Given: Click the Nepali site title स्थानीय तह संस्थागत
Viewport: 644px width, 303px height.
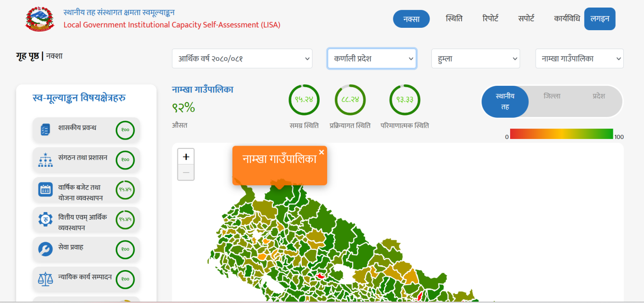Looking at the screenshot, I should [x=119, y=12].
